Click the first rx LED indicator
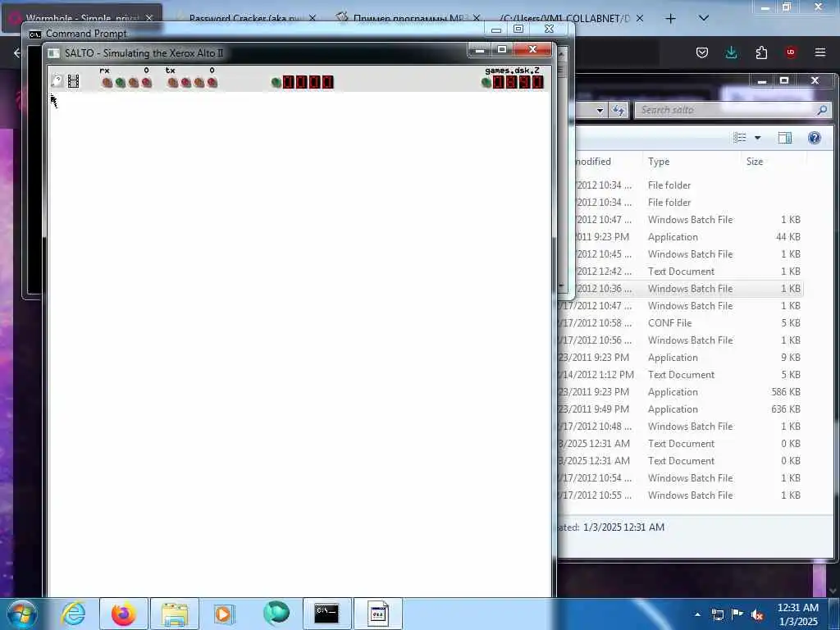This screenshot has width=840, height=630. tap(107, 83)
